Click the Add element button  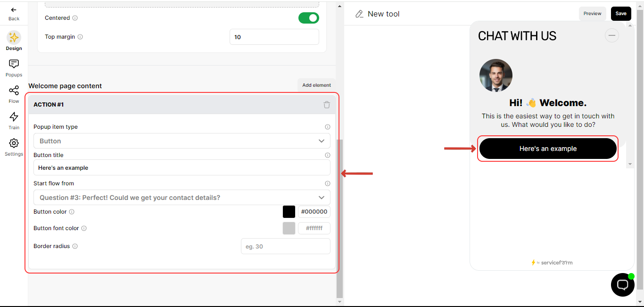click(x=316, y=85)
